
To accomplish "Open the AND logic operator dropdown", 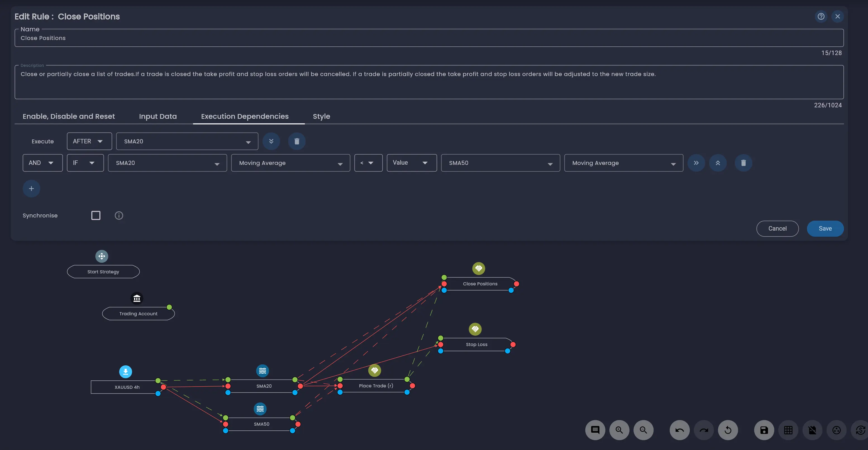I will pos(42,163).
